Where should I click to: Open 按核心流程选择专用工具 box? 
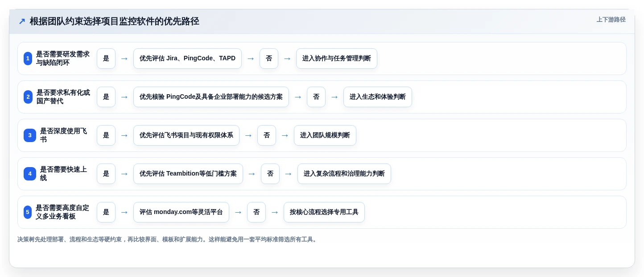[324, 212]
